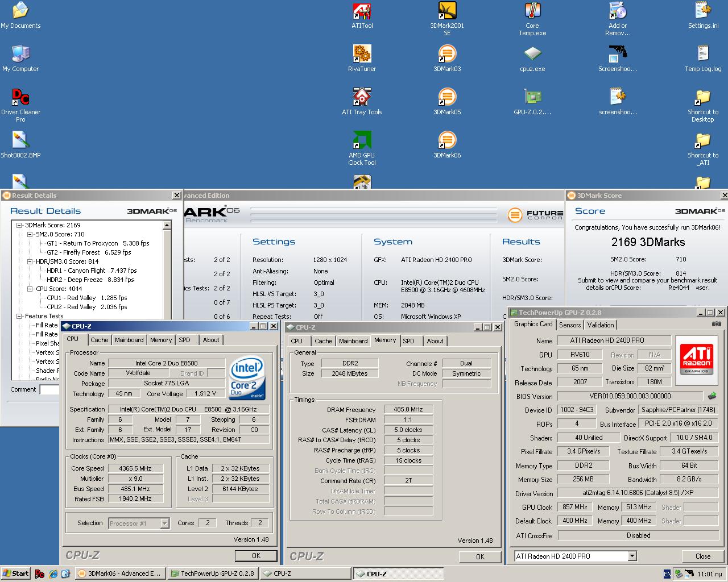728x582 pixels.
Task: Select the Shot0002.BMP file icon
Action: coord(20,145)
